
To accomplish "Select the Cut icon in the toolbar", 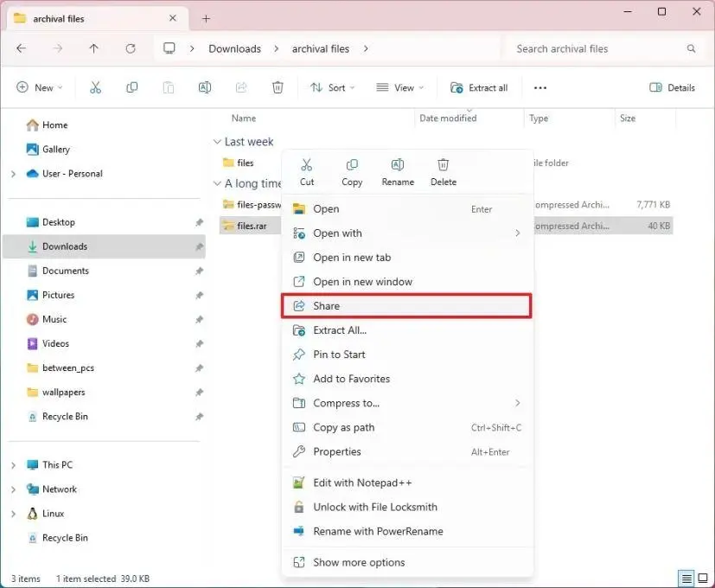I will (x=96, y=87).
